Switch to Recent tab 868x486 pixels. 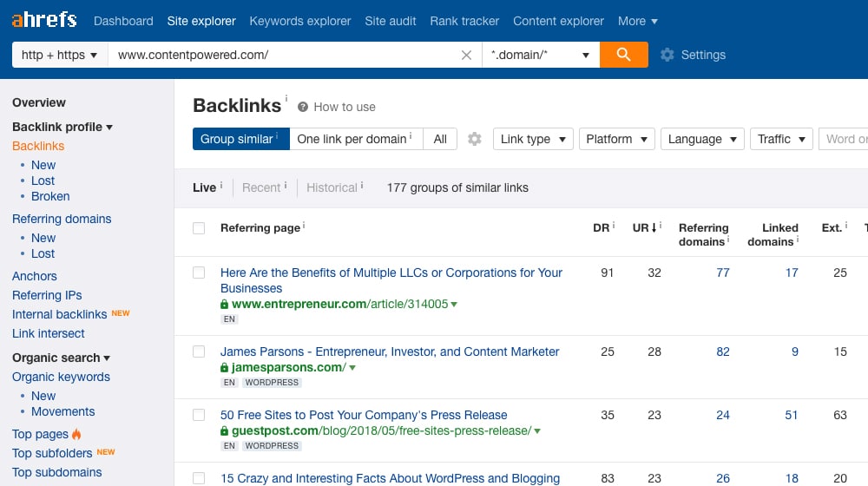(261, 187)
